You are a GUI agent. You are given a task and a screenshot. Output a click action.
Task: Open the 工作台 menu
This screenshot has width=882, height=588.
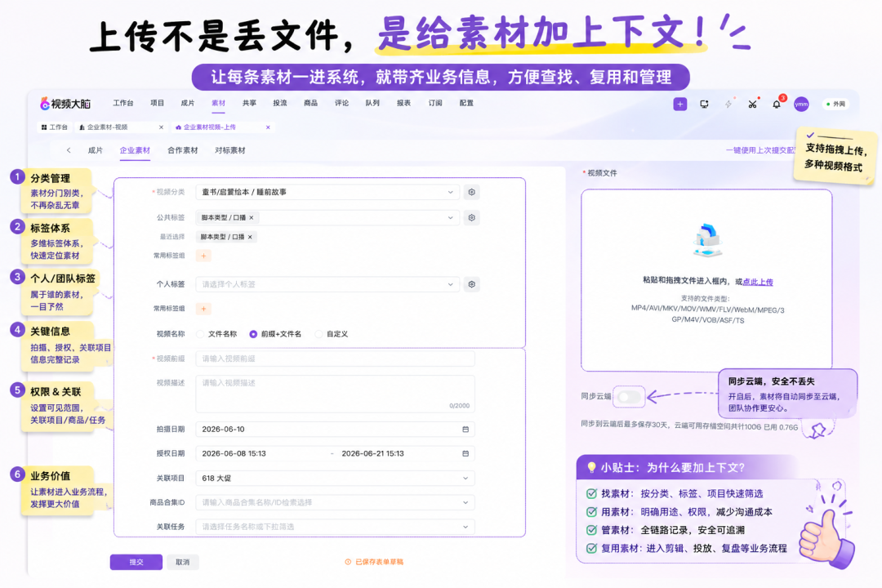(x=123, y=103)
